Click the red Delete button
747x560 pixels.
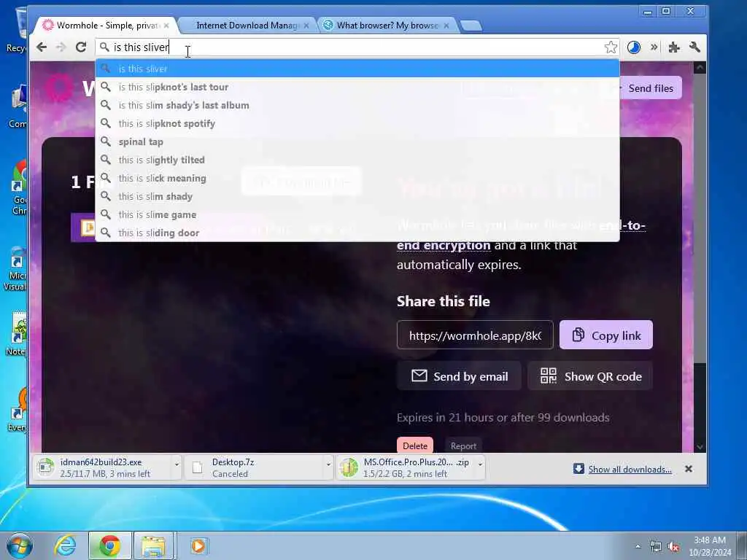point(415,446)
